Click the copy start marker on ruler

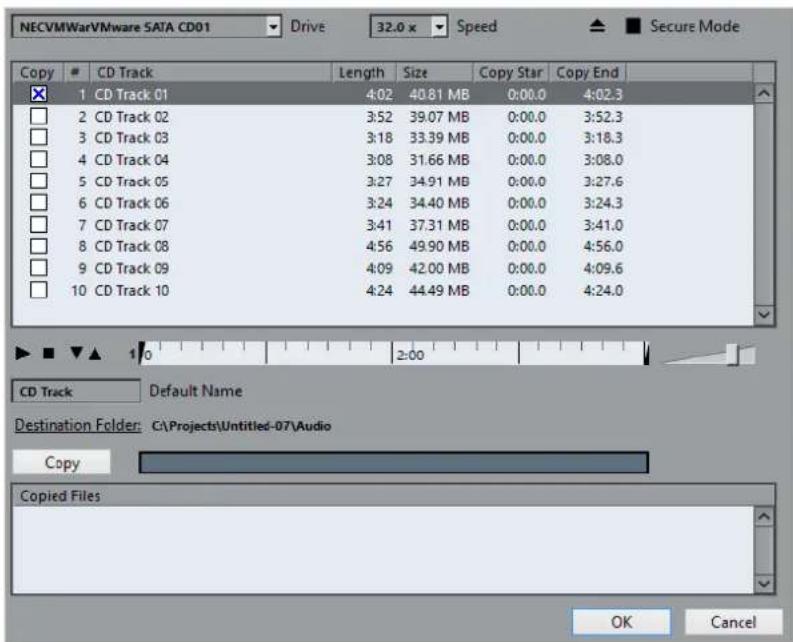pyautogui.click(x=142, y=352)
